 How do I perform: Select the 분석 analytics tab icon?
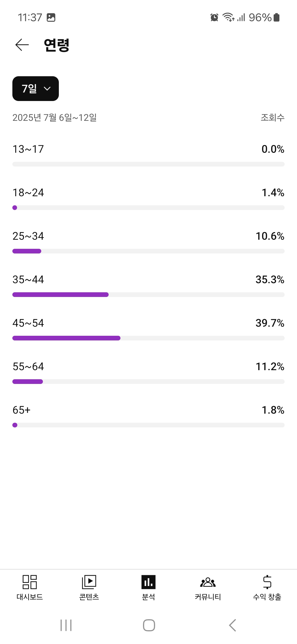tap(148, 582)
